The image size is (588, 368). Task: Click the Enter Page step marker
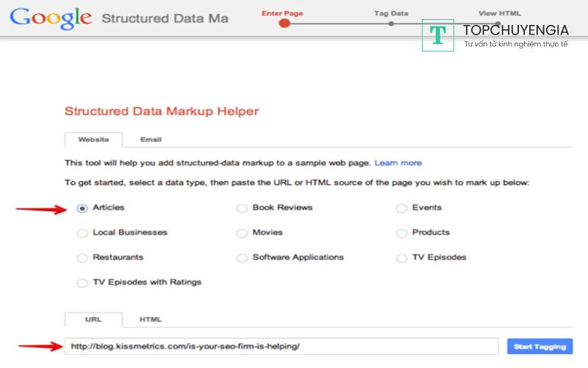click(x=284, y=23)
